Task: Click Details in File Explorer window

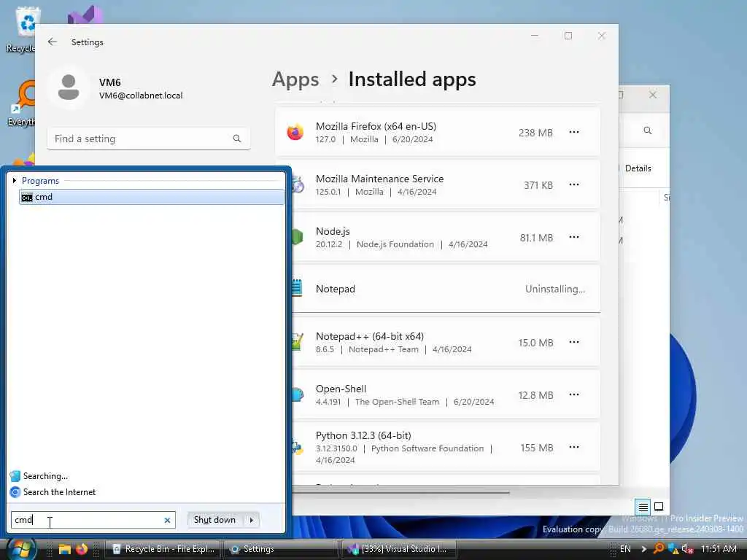Action: click(638, 168)
